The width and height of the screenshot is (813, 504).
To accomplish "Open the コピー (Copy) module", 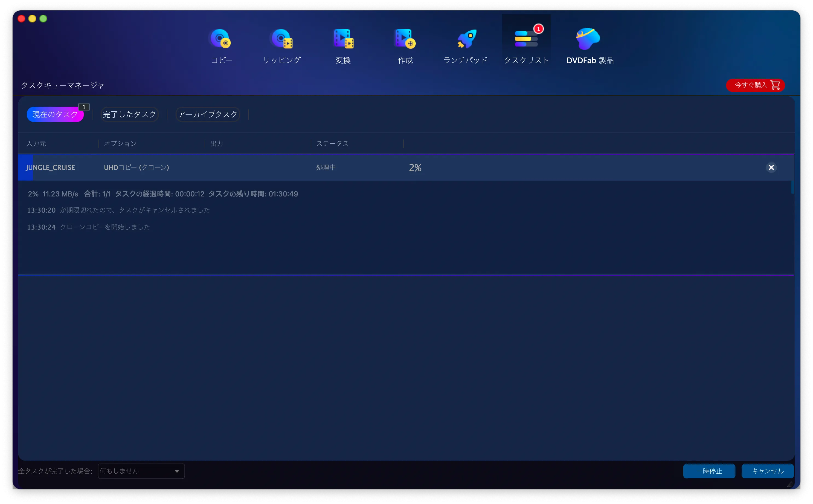I will pos(221,46).
